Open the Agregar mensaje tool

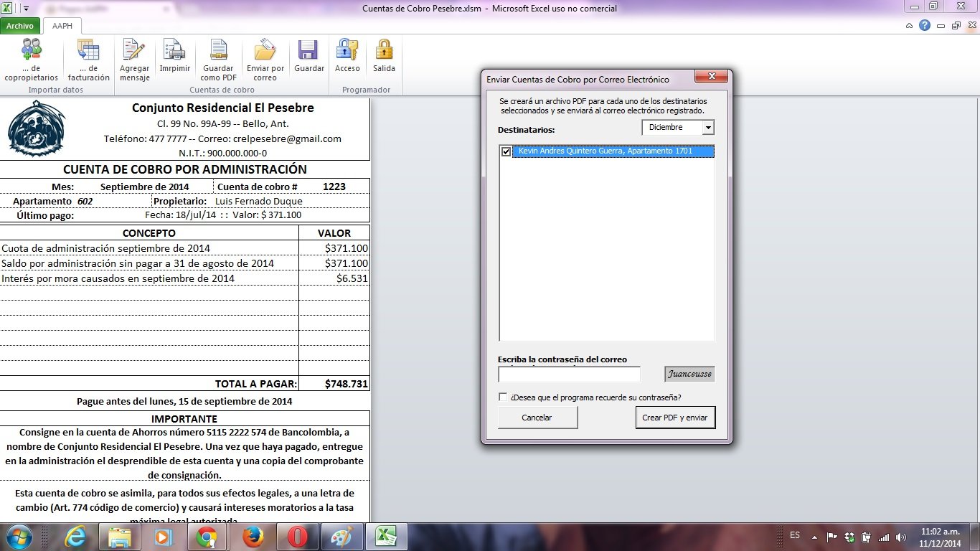(134, 51)
